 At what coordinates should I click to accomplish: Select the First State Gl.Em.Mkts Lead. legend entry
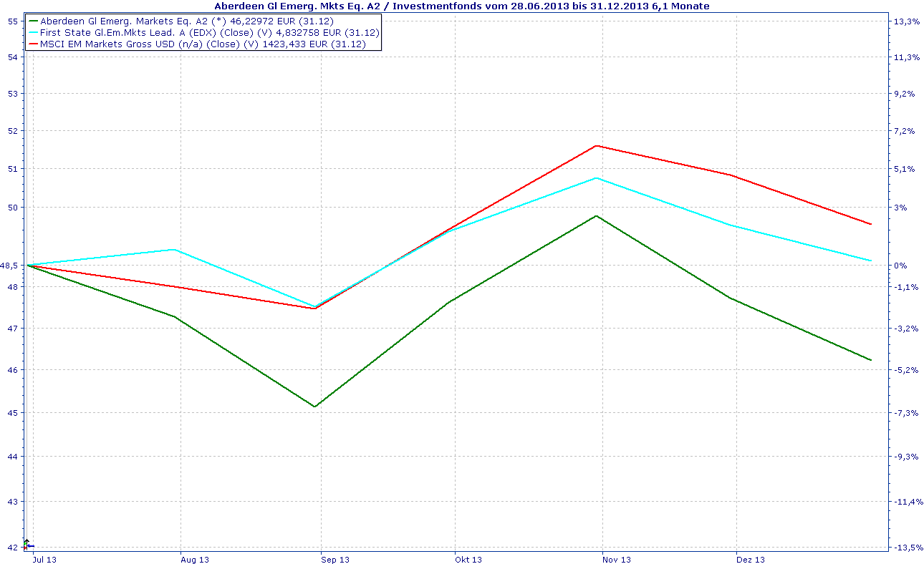click(203, 32)
